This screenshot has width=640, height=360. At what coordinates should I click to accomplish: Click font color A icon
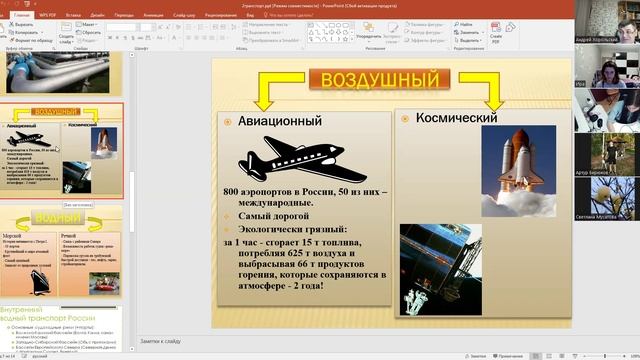(x=174, y=38)
